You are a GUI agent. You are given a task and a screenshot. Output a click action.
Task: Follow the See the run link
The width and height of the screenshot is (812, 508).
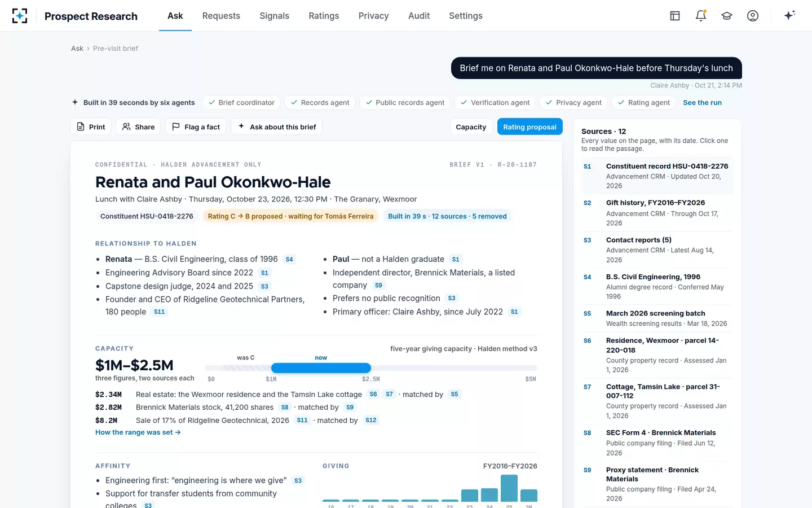coord(702,103)
